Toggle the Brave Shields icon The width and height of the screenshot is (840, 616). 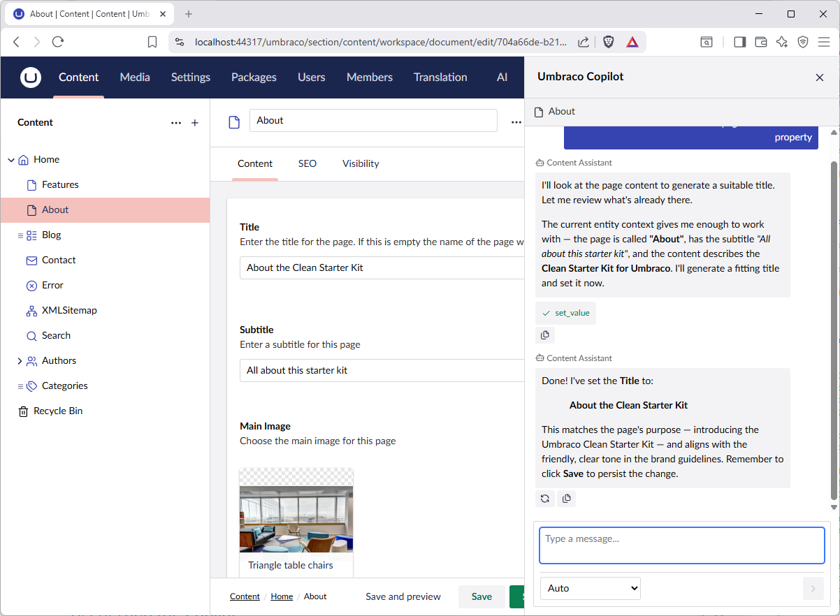(608, 41)
